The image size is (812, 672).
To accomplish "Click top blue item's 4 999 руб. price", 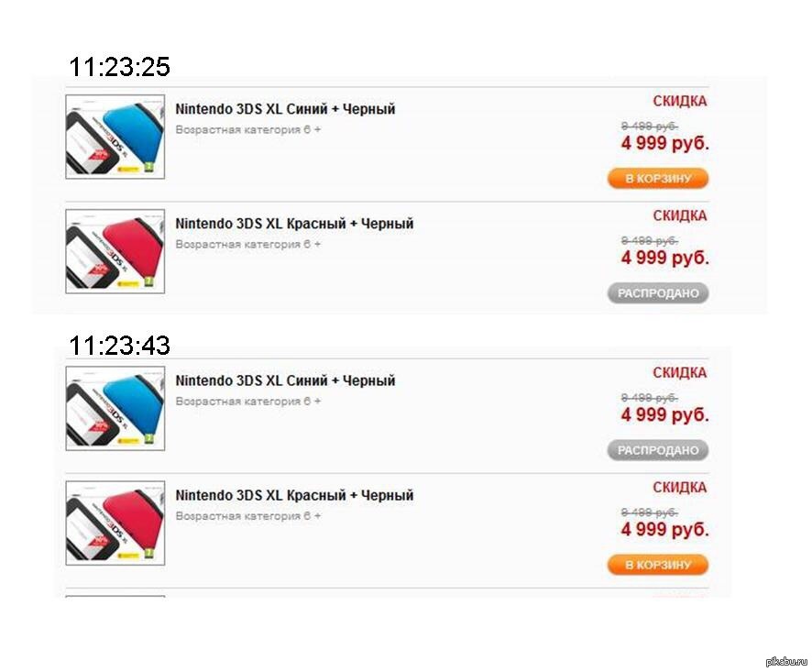I will tap(665, 144).
